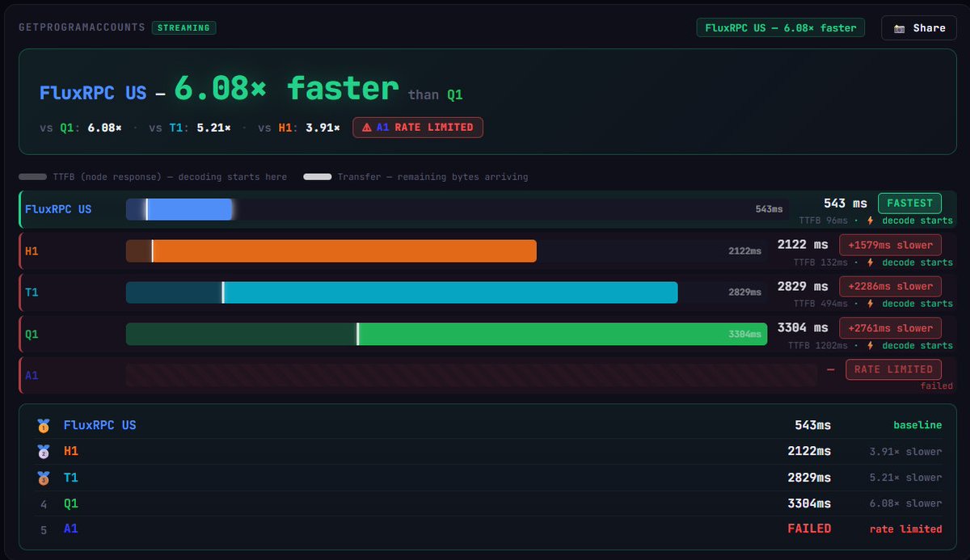Screen dimensions: 970x560
Task: Click the FAILED text in the ranking list
Action: [809, 528]
